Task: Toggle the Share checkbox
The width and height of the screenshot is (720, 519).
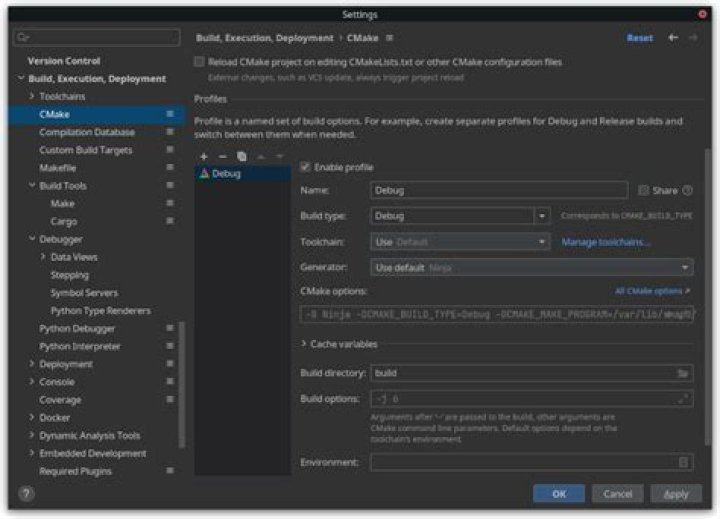Action: pos(643,190)
